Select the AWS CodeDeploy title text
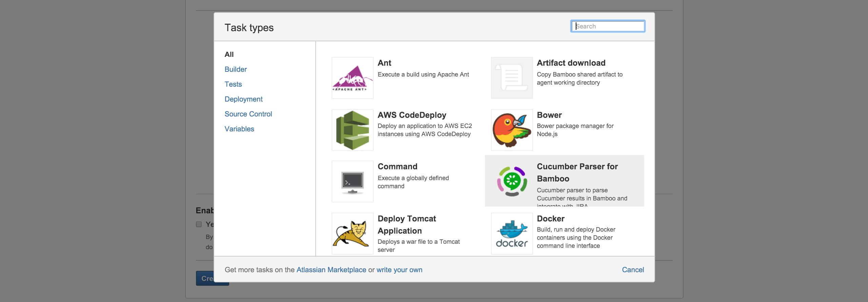Screen dimensions: 868x302 click(x=412, y=115)
